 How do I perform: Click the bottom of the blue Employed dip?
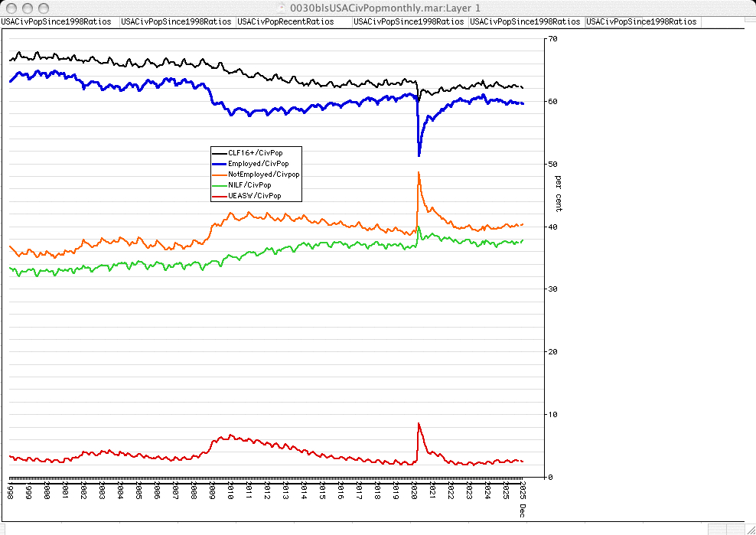419,155
